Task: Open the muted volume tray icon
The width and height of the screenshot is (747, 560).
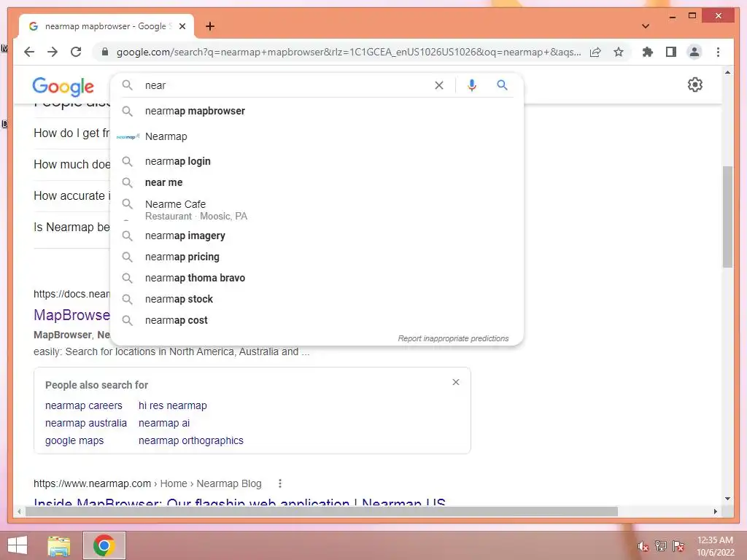Action: tap(643, 546)
